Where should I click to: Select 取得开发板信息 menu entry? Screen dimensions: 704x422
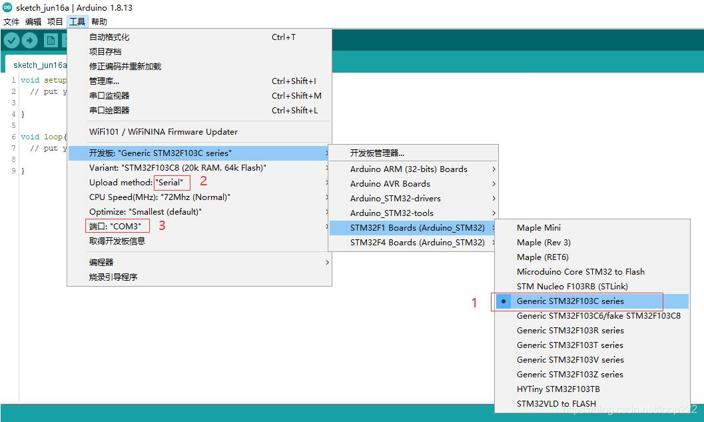(199, 241)
